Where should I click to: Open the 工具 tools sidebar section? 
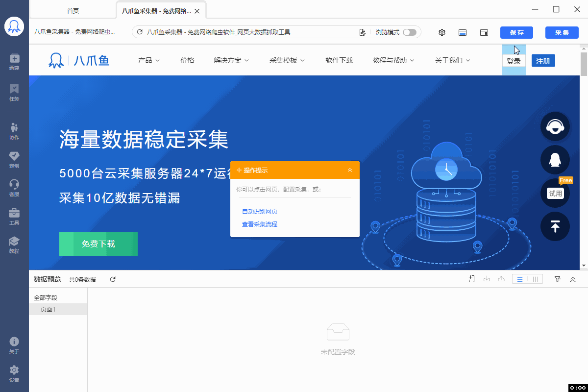(14, 216)
